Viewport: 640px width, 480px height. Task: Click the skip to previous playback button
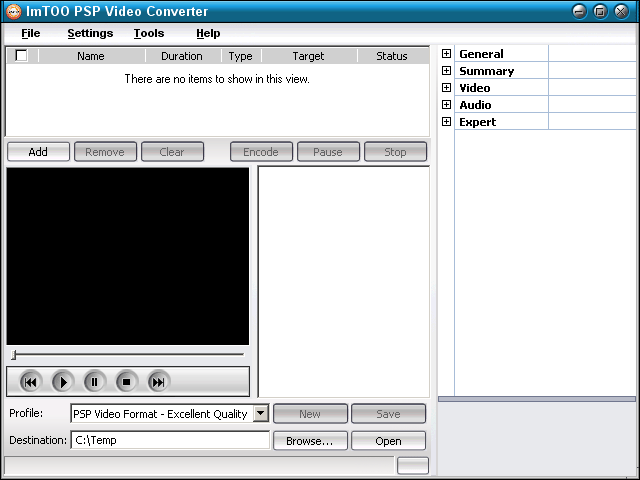(31, 382)
